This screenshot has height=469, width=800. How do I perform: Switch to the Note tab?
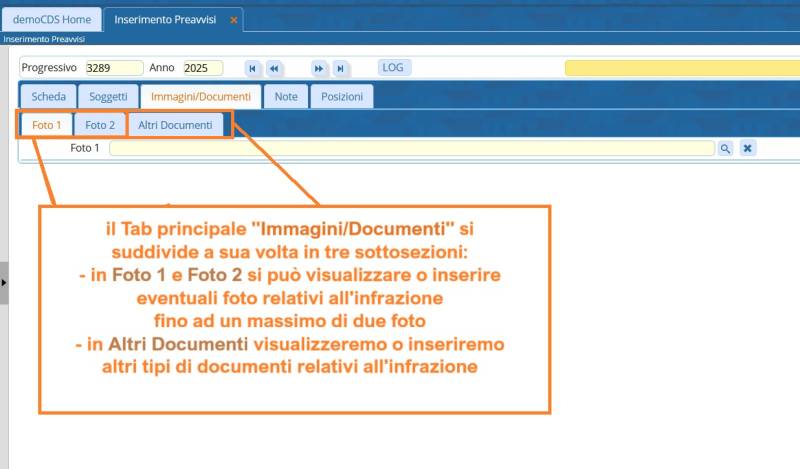[286, 97]
